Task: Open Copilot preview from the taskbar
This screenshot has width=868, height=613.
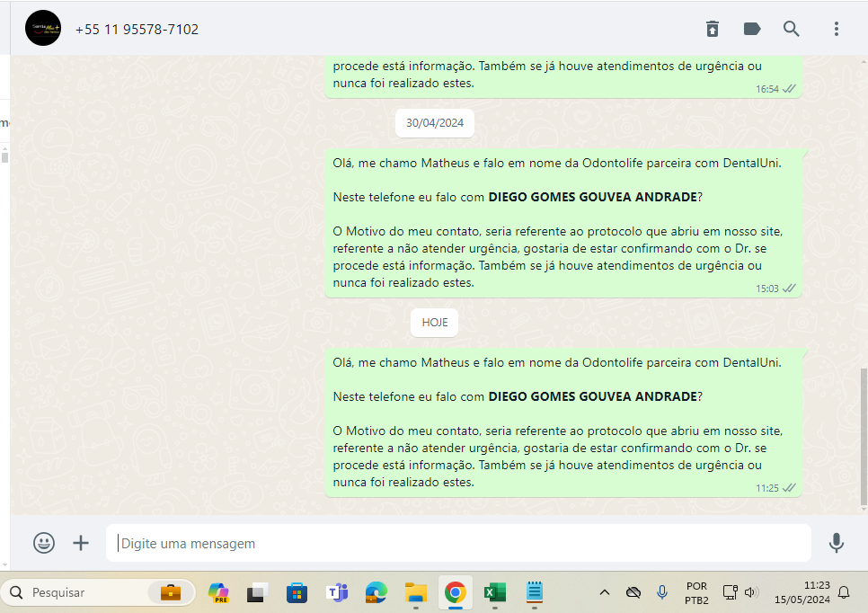Action: tap(218, 592)
